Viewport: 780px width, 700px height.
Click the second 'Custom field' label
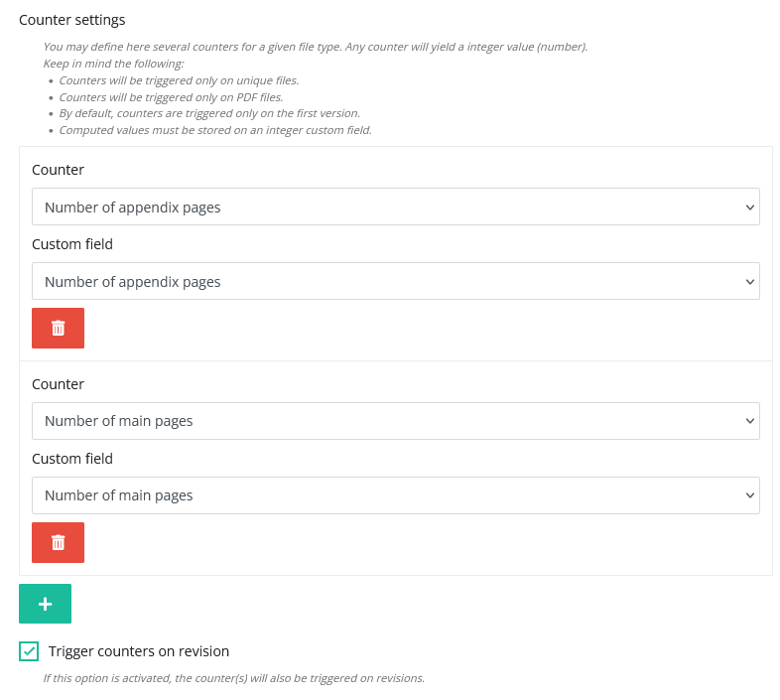pyautogui.click(x=72, y=459)
